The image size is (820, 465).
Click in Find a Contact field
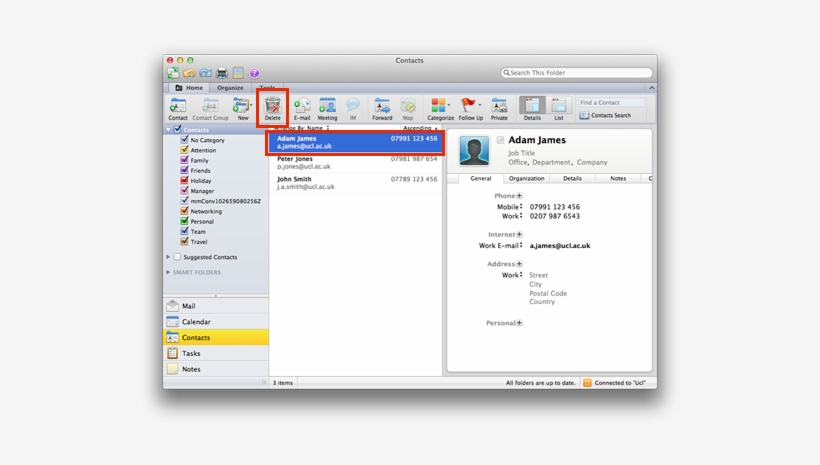[x=611, y=103]
